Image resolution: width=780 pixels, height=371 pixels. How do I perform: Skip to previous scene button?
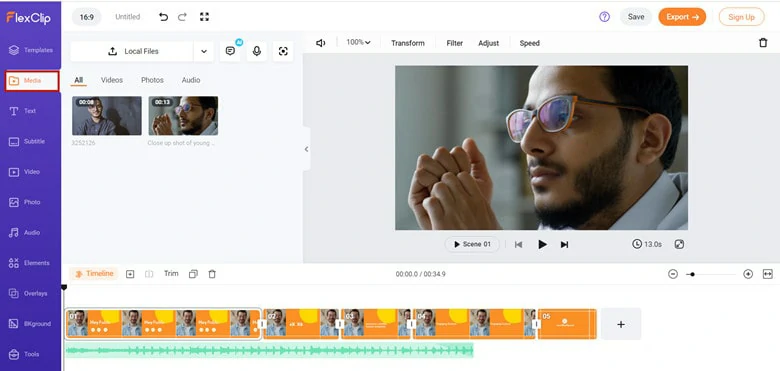point(518,244)
